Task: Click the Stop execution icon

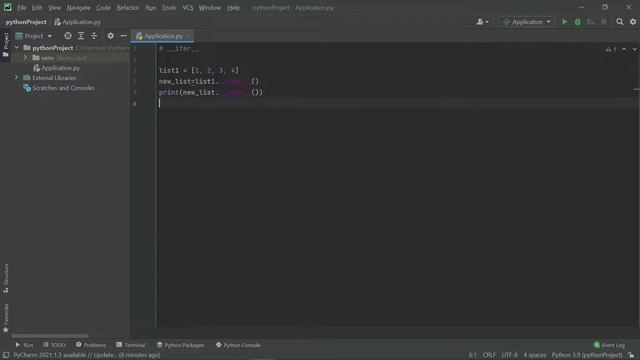Action: [x=604, y=22]
